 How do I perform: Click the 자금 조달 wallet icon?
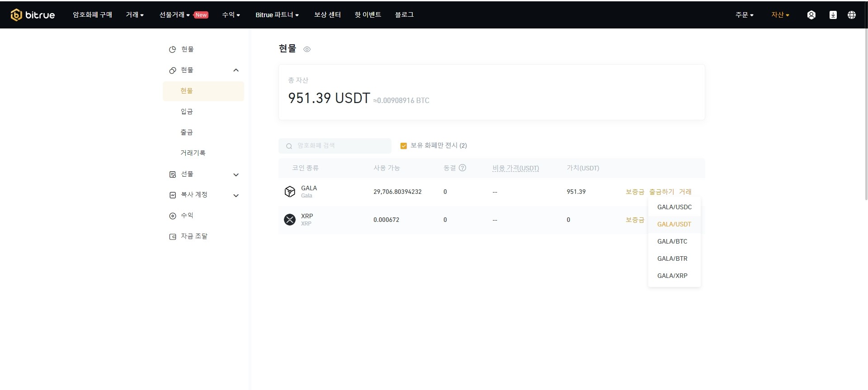172,237
